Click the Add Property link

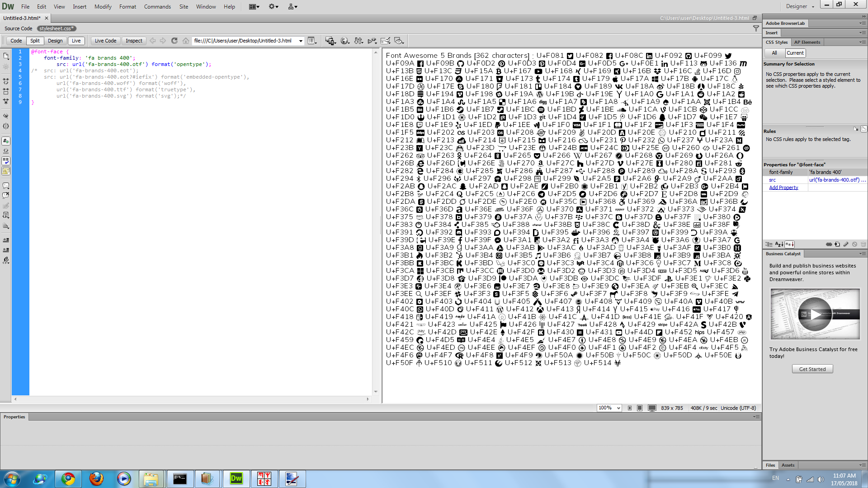783,188
